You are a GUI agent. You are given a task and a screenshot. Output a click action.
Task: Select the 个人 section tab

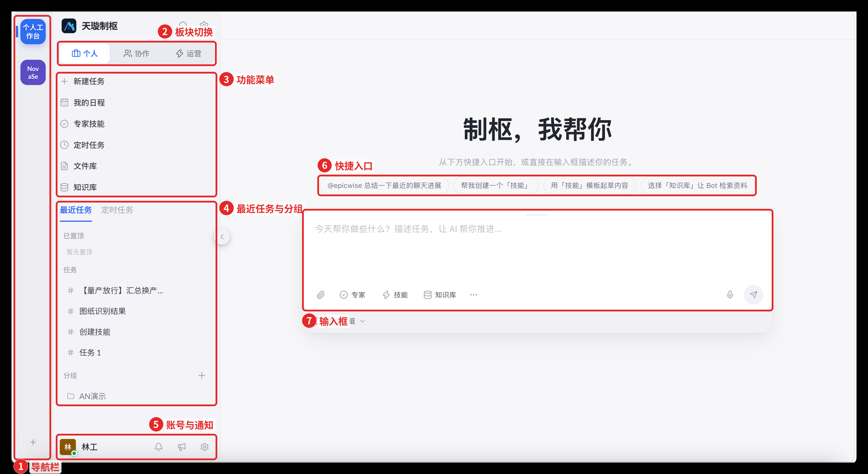(x=85, y=53)
